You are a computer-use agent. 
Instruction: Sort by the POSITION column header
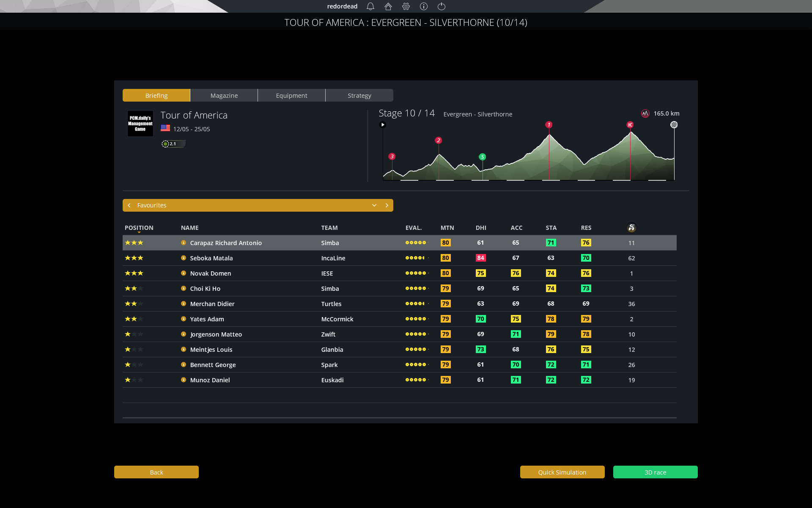[x=139, y=228]
